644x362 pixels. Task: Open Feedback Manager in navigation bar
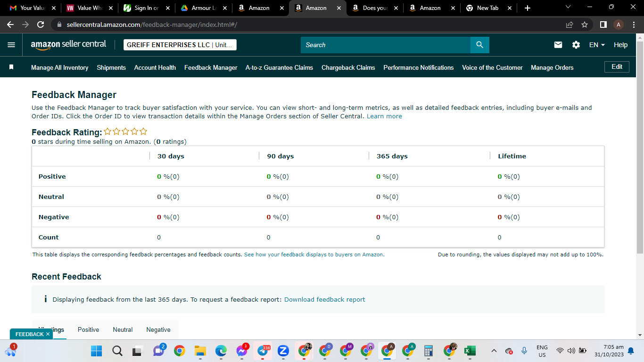[x=211, y=67]
